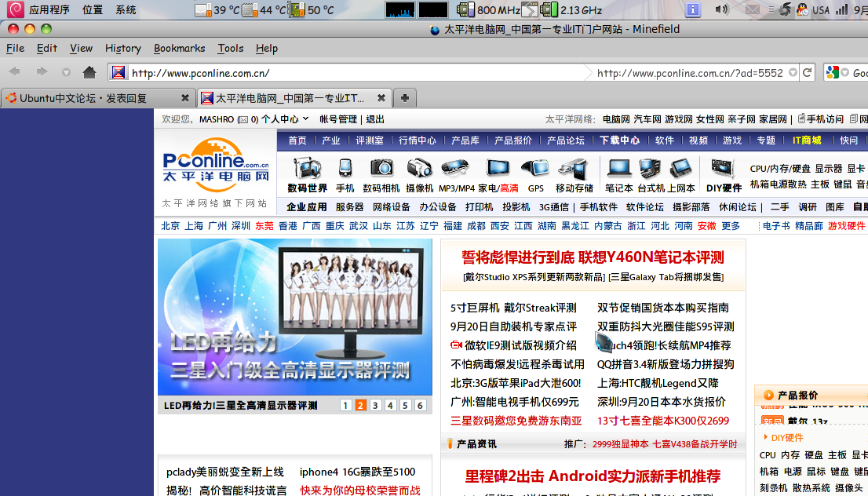Open 微软IE9测试版视频介绍 article

(x=520, y=345)
